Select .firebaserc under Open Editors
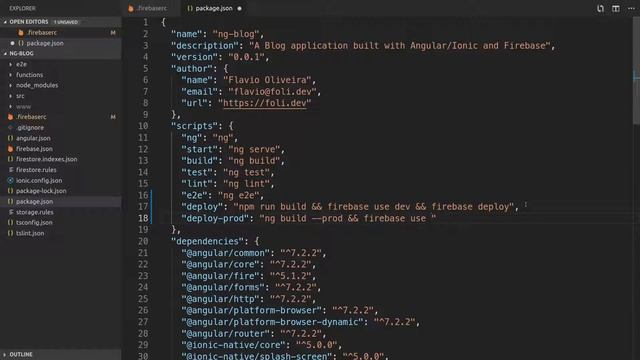Viewport: 640px width, 360px height. 42,32
